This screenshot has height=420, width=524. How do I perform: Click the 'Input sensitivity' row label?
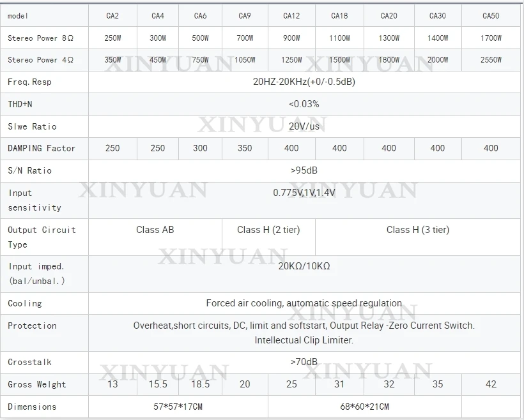(x=35, y=200)
